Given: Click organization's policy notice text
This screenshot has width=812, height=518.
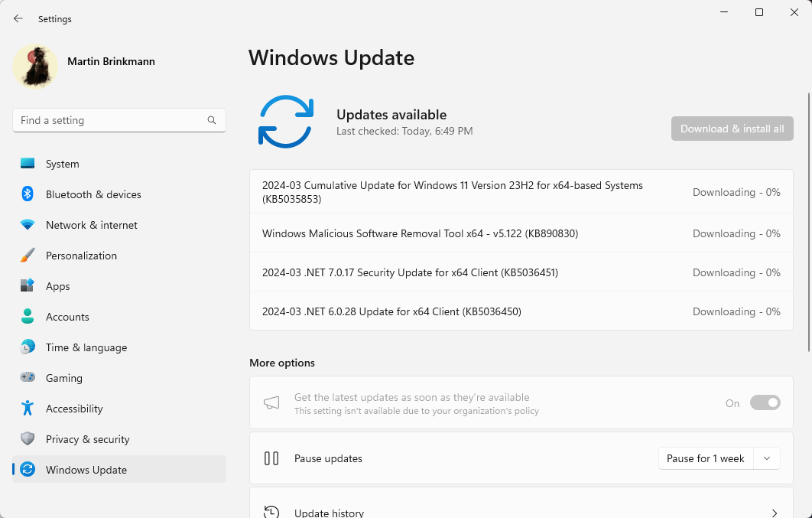Looking at the screenshot, I should (417, 411).
